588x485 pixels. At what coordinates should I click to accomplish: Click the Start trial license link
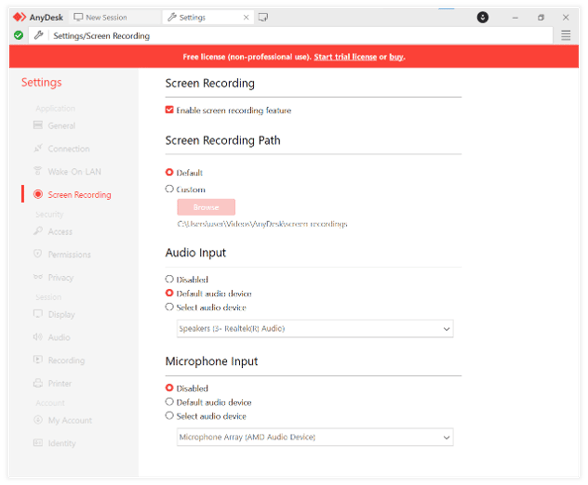tap(345, 57)
